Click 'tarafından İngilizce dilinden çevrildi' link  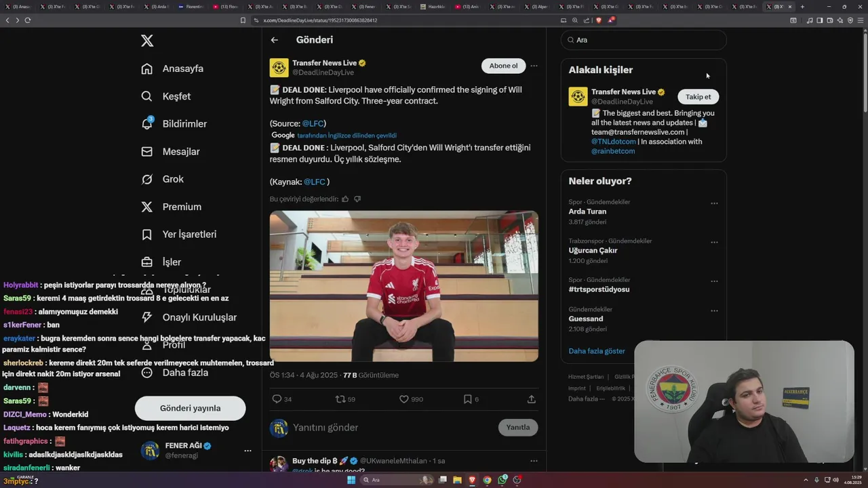pyautogui.click(x=347, y=136)
